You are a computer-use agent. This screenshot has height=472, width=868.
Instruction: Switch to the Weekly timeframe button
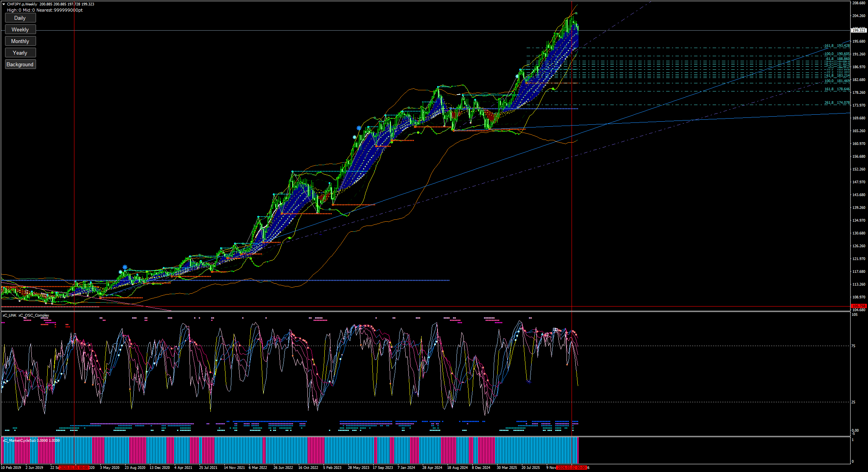click(20, 29)
